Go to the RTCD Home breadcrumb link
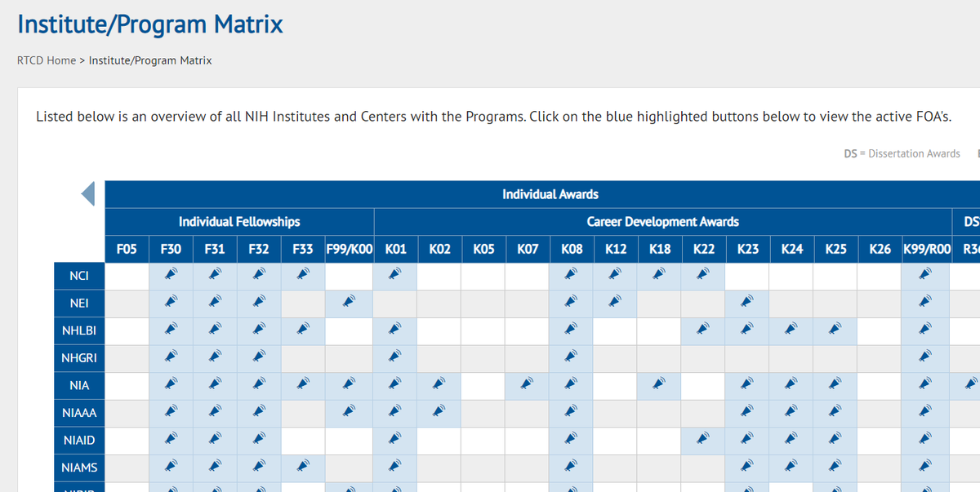This screenshot has width=980, height=492. coord(46,60)
